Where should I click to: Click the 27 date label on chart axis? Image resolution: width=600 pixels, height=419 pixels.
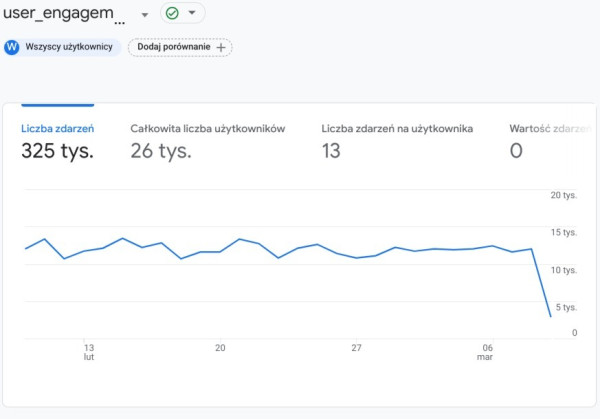click(356, 348)
